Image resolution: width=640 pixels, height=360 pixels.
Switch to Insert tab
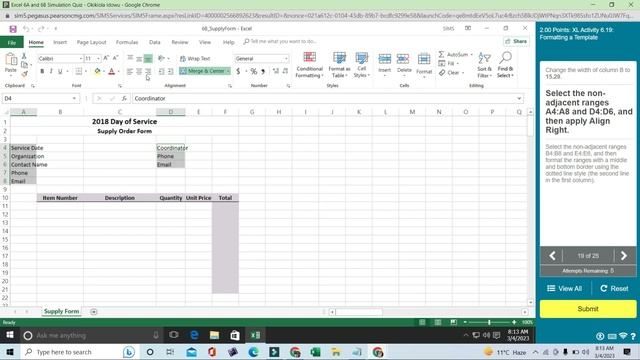[60, 42]
